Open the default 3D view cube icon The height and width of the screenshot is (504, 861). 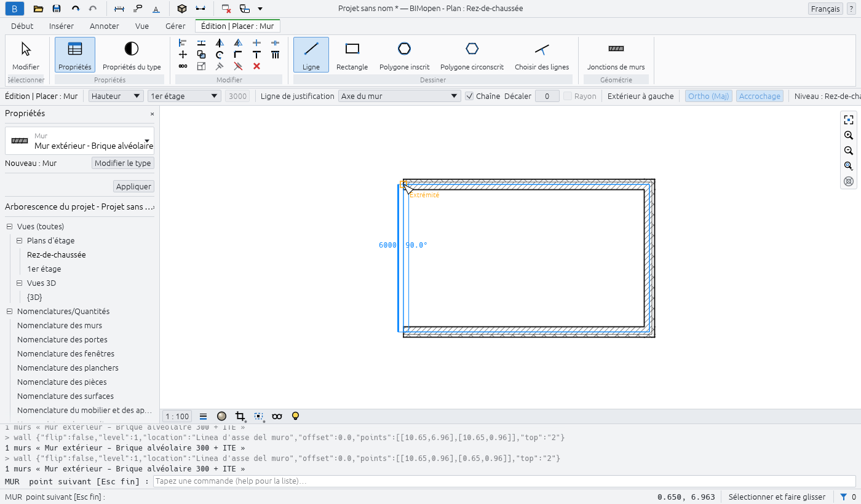pos(181,9)
